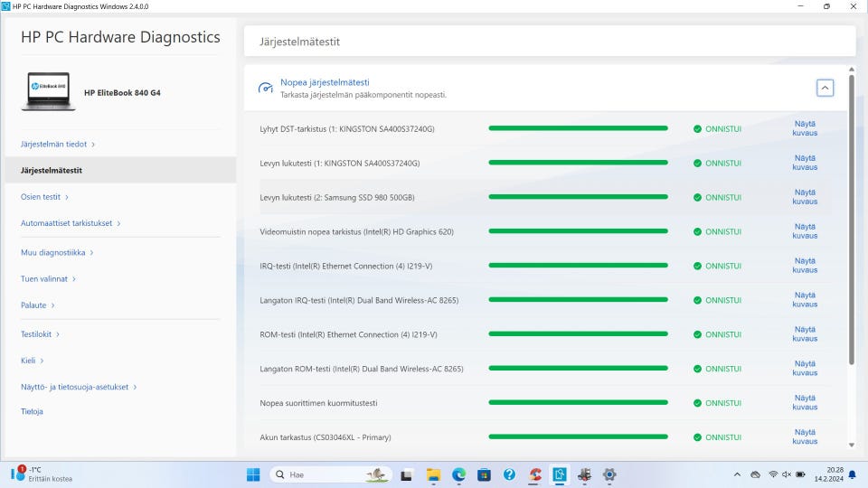Show description for Akun tarkastus
Viewport: 868px width, 488px height.
pyautogui.click(x=805, y=437)
